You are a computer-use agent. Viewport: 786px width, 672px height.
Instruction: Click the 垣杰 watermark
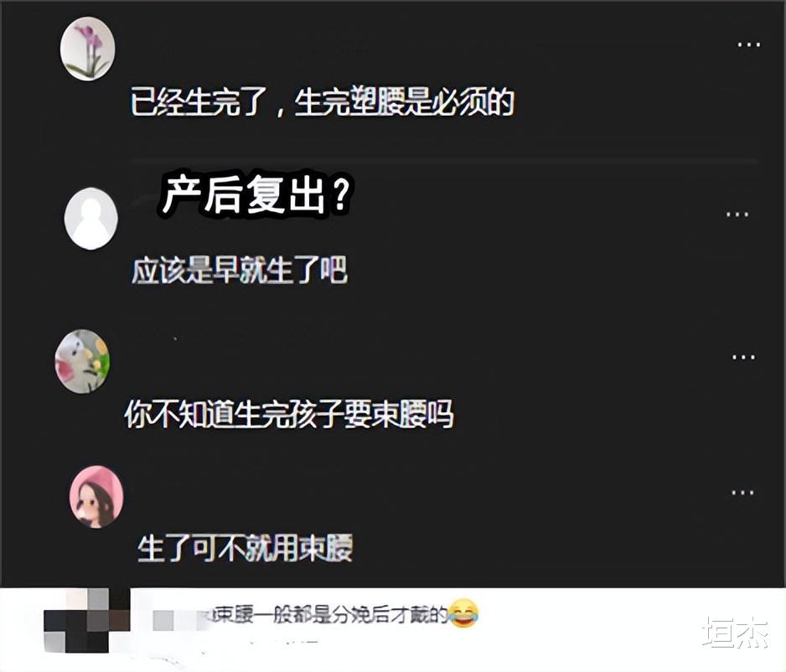[x=736, y=633]
